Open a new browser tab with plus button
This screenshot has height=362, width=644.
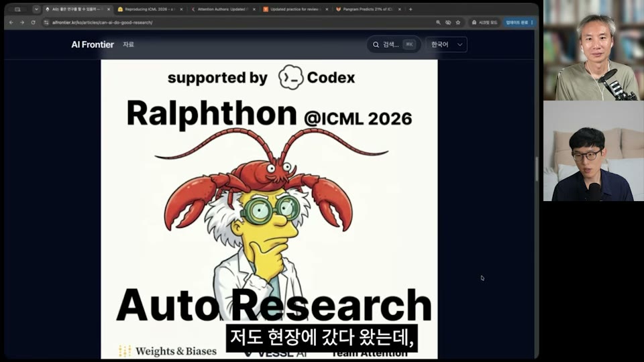pyautogui.click(x=411, y=9)
